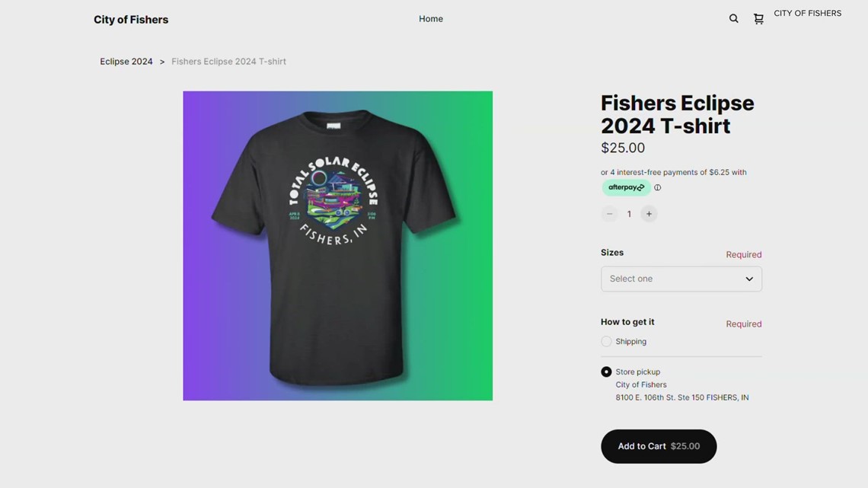This screenshot has height=488, width=868.
Task: Click the Add to Cart button
Action: (658, 446)
